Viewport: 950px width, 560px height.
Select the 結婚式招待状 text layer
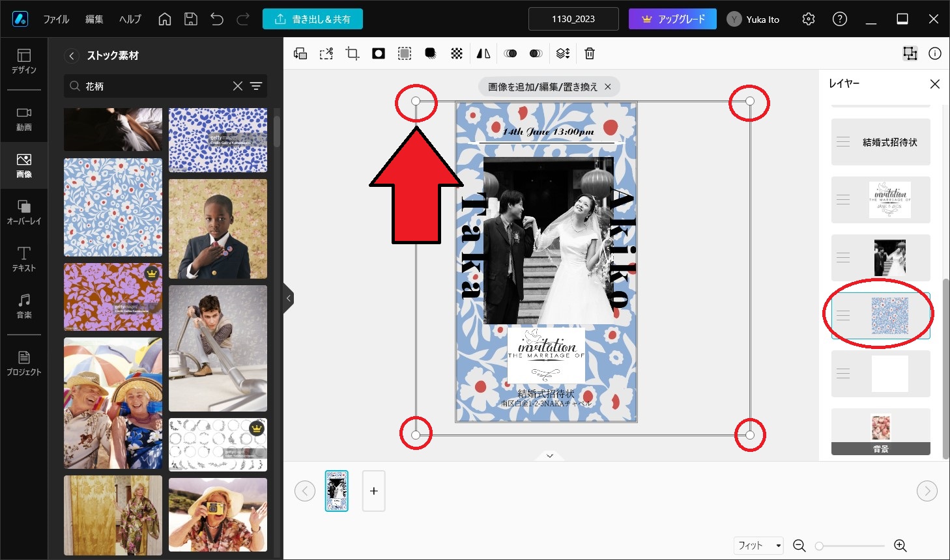tap(881, 142)
